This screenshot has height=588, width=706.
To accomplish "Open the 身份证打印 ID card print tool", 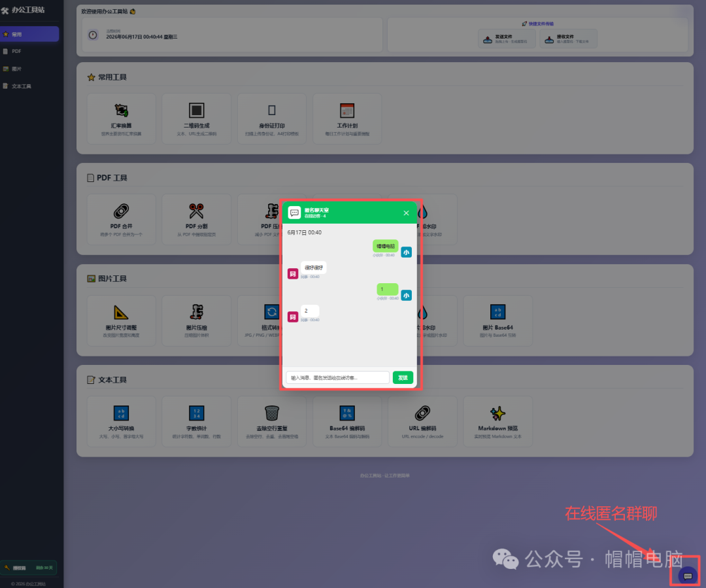I will click(271, 119).
